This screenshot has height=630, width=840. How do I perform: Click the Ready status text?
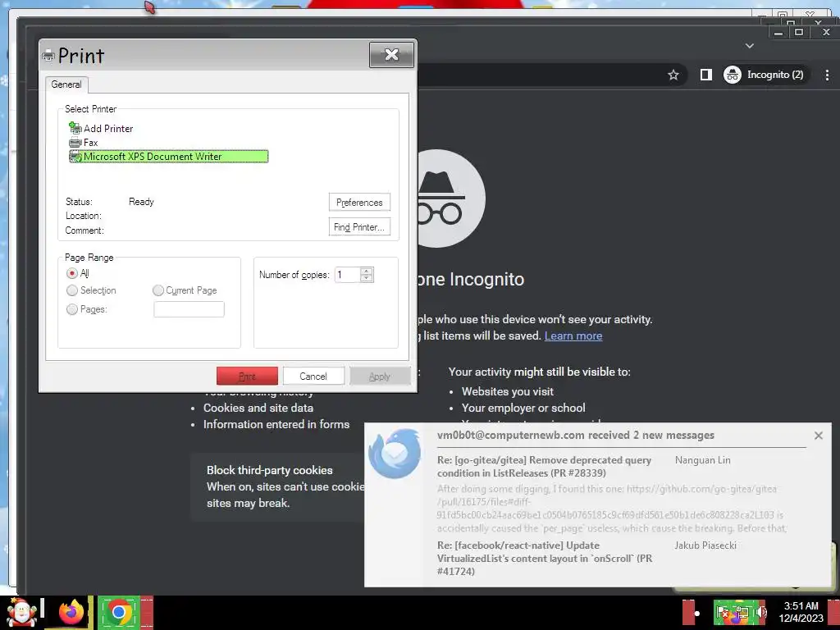point(141,202)
